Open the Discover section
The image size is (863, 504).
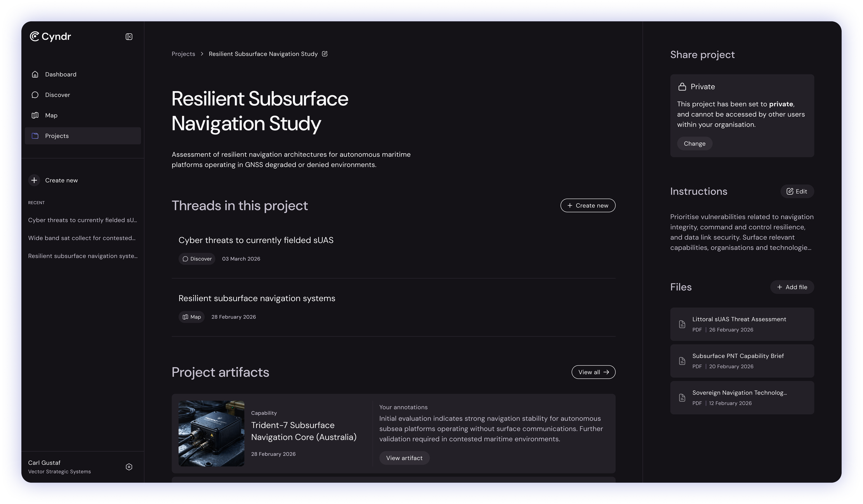point(57,95)
